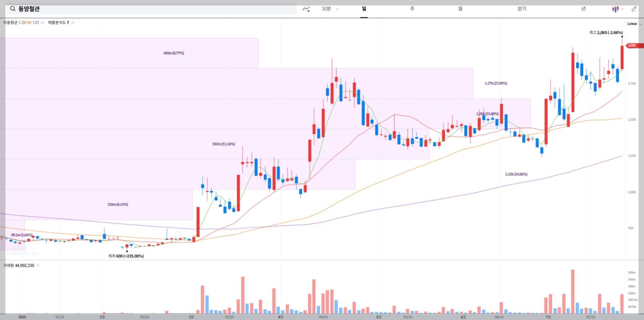Viewport: 644px width, 320px height.
Task: Click the 거래량 44,902,230 label
Action: (x=18, y=266)
